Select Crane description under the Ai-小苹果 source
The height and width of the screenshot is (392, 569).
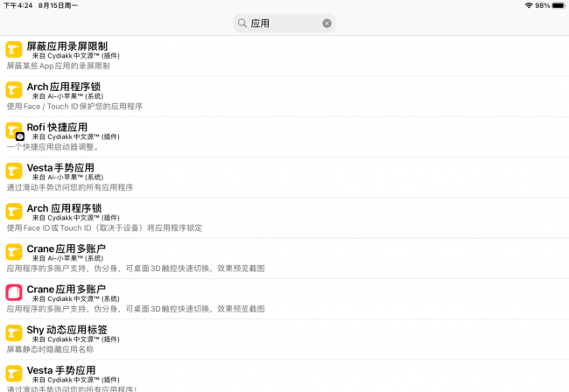[136, 269]
